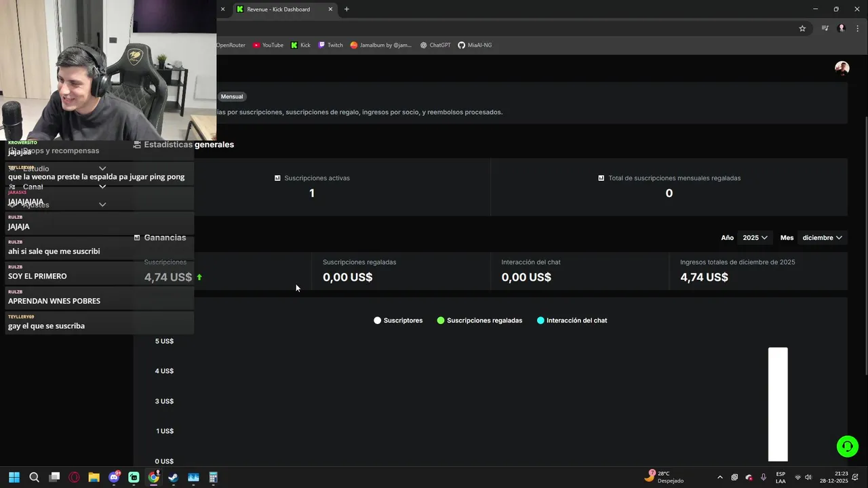Show hidden system tray icons
The height and width of the screenshot is (488, 868).
tap(719, 477)
